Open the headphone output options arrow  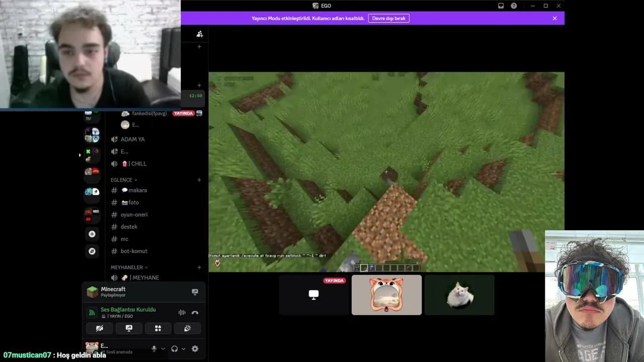tap(183, 349)
